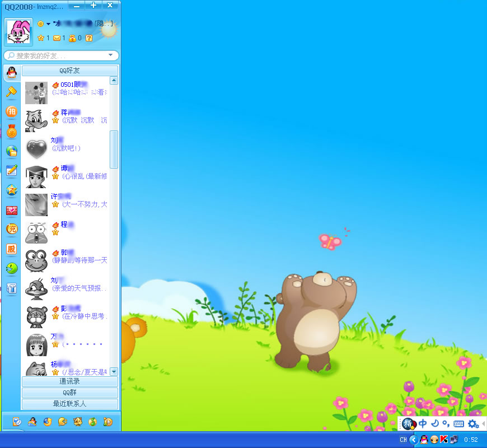Screen dimensions: 487x448
Task: Open the 股 stocks sidebar icon
Action: 12,249
